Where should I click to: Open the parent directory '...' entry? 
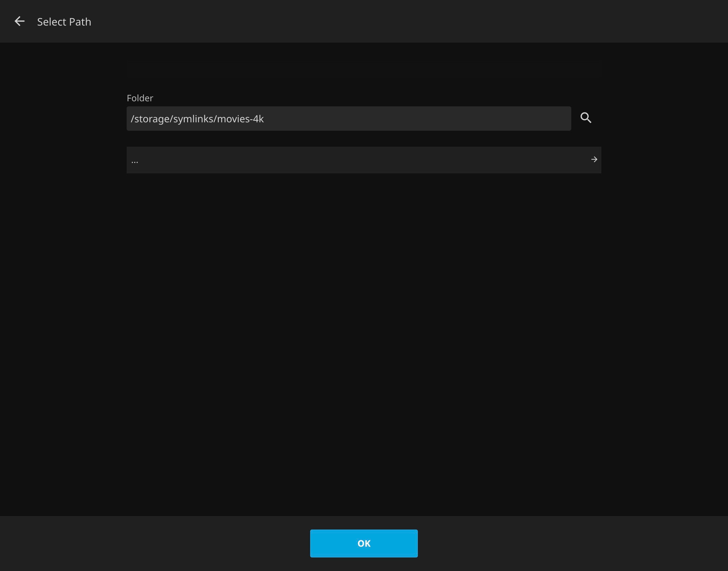click(363, 160)
